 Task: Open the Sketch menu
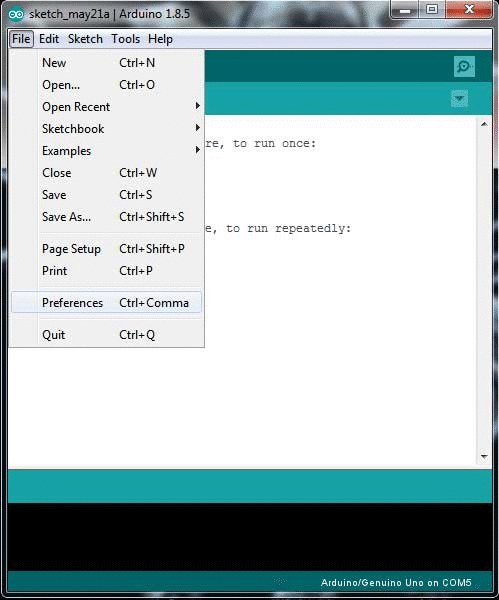(x=85, y=39)
